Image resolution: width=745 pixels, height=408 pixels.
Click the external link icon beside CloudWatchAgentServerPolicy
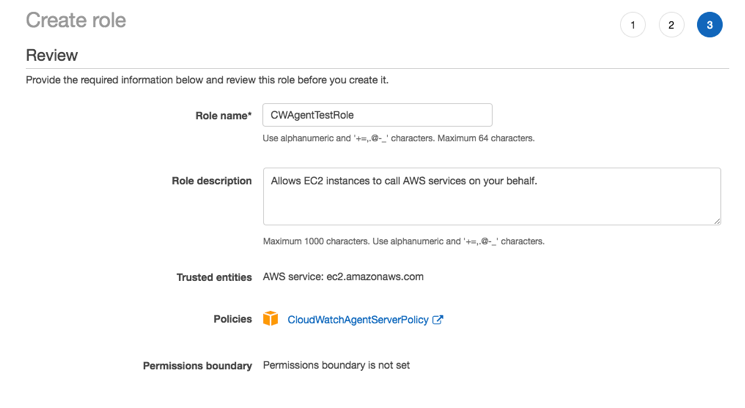coord(437,320)
